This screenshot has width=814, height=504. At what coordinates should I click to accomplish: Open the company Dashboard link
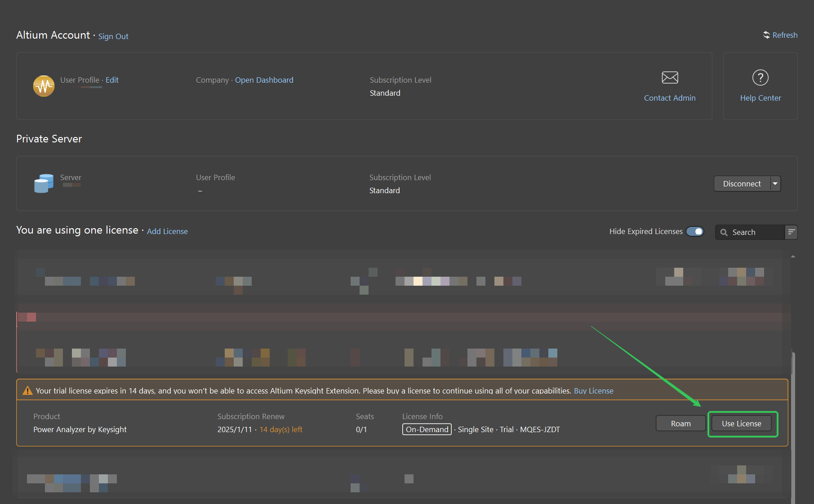264,80
